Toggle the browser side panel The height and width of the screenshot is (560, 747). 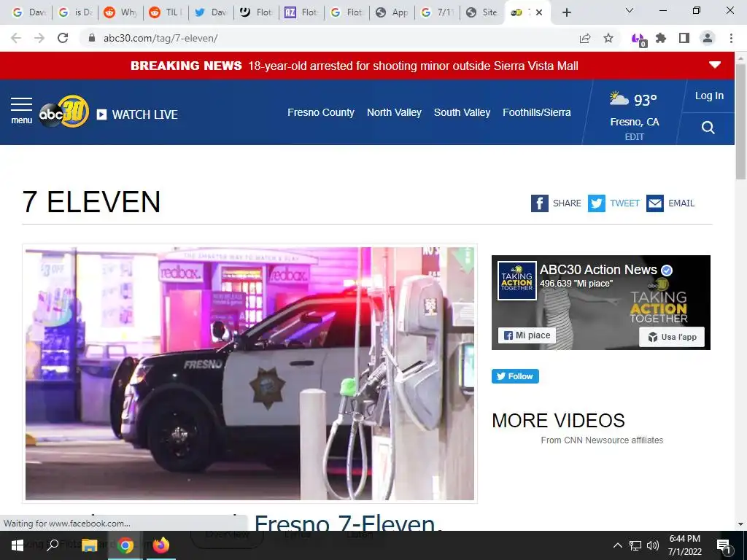point(684,38)
